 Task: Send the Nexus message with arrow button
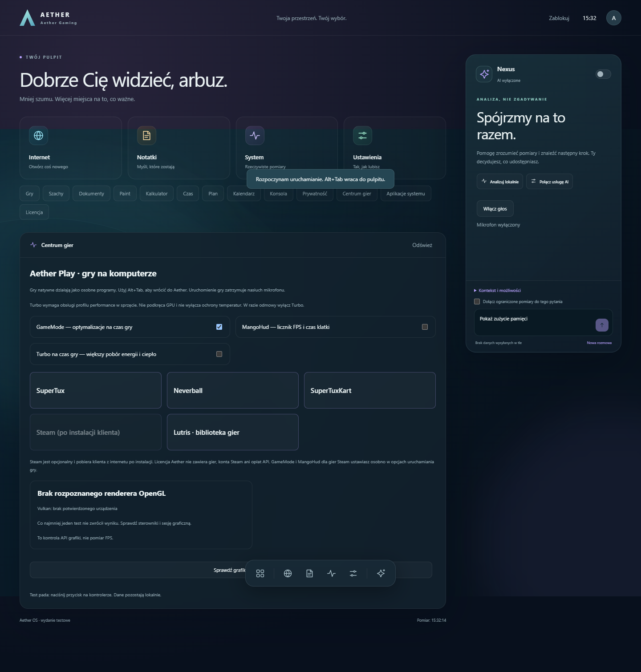point(602,325)
